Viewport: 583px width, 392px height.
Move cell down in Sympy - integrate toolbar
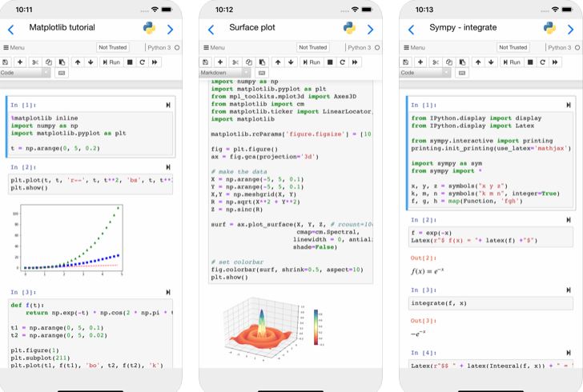pos(491,62)
